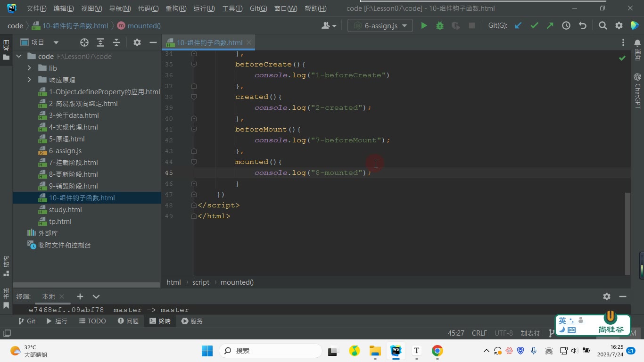This screenshot has width=644, height=362.
Task: Open the ChatGPT side panel
Action: pos(637,90)
